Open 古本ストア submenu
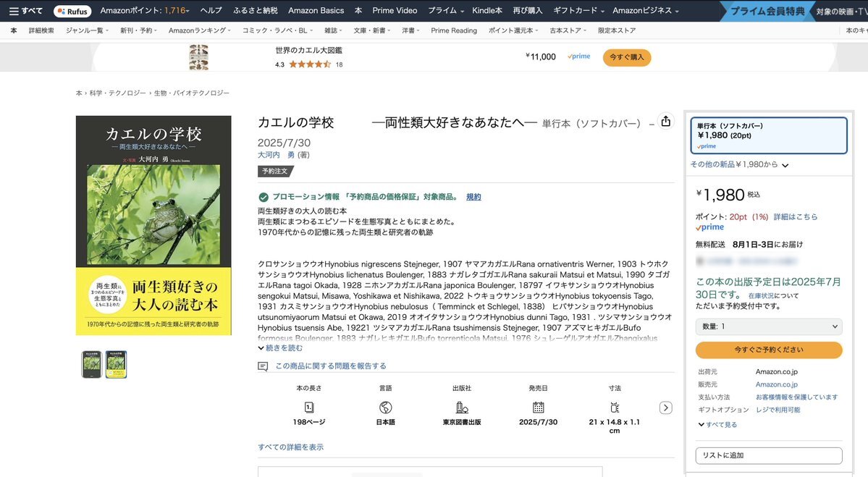 (568, 30)
